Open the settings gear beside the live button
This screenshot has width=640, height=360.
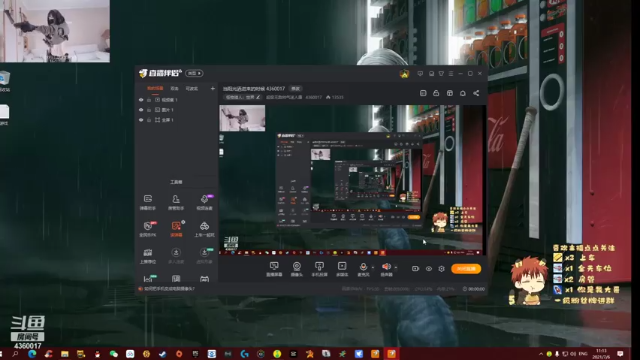441,269
